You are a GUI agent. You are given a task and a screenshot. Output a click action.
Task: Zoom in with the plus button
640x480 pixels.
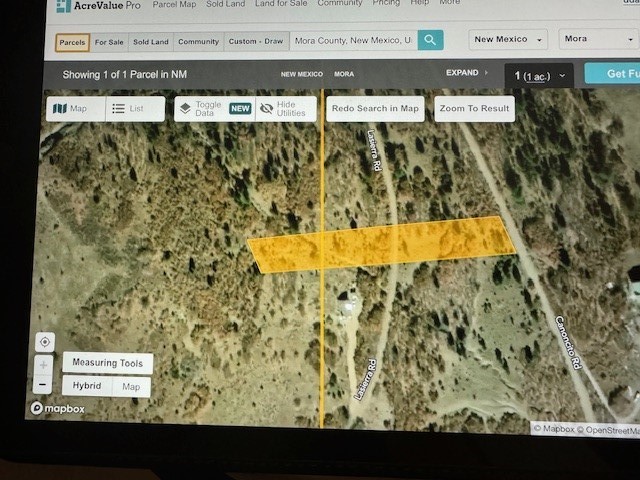click(44, 364)
